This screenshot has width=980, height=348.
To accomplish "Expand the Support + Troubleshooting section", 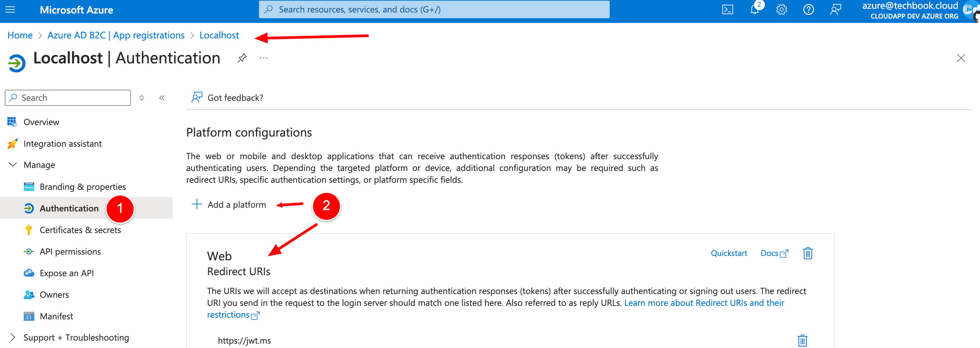I will click(x=13, y=337).
